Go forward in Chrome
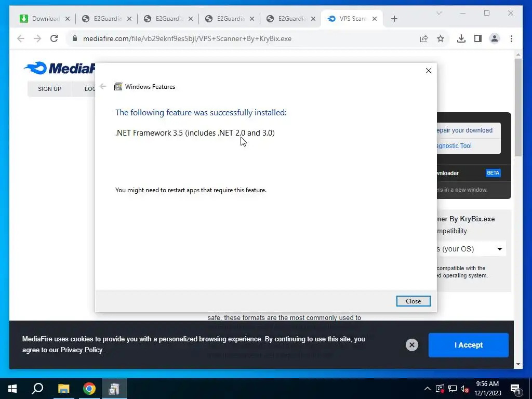 [x=37, y=38]
